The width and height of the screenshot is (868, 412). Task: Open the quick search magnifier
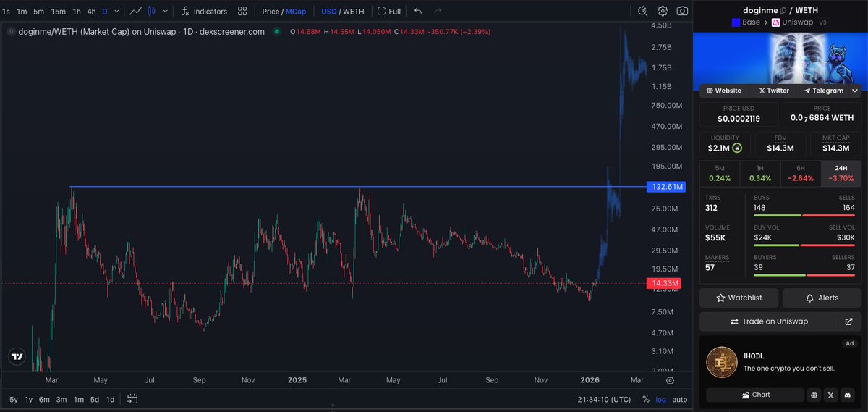point(644,11)
